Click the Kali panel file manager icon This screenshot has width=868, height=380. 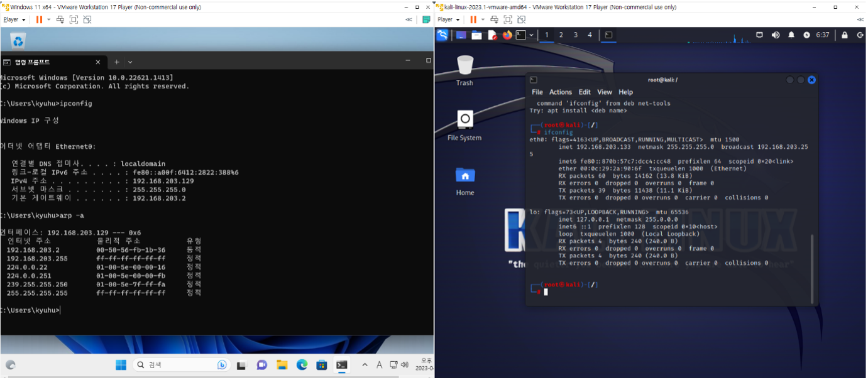pyautogui.click(x=476, y=35)
